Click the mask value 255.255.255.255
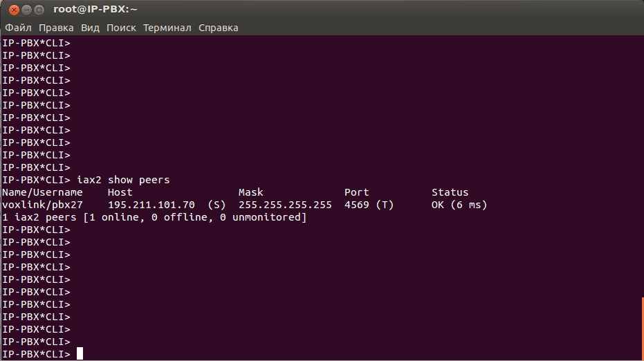 click(285, 205)
